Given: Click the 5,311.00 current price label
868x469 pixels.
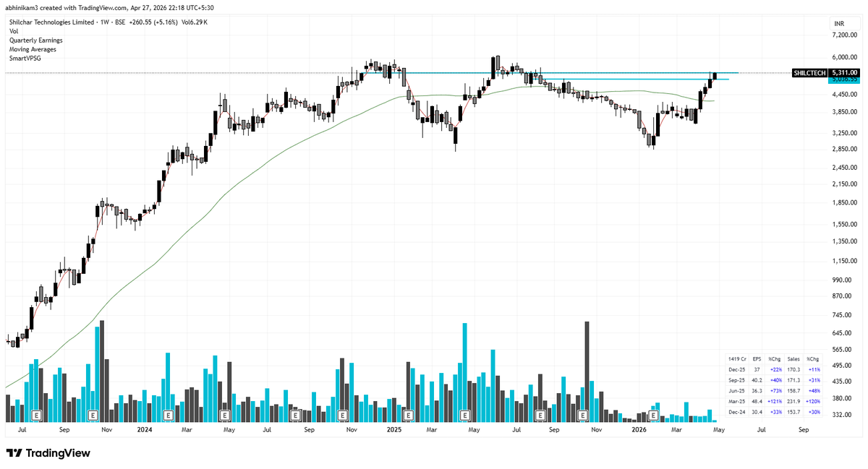Looking at the screenshot, I should coord(845,73).
